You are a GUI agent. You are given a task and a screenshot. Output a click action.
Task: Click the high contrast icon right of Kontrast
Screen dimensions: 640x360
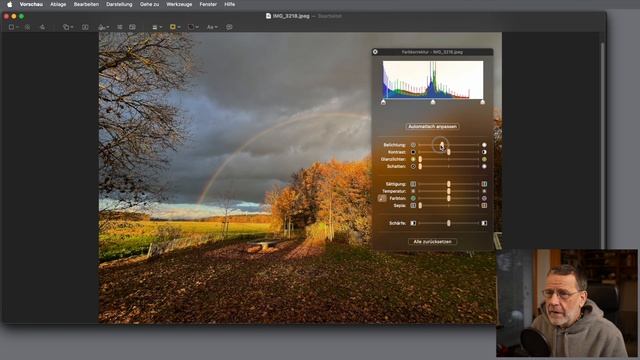(x=484, y=152)
